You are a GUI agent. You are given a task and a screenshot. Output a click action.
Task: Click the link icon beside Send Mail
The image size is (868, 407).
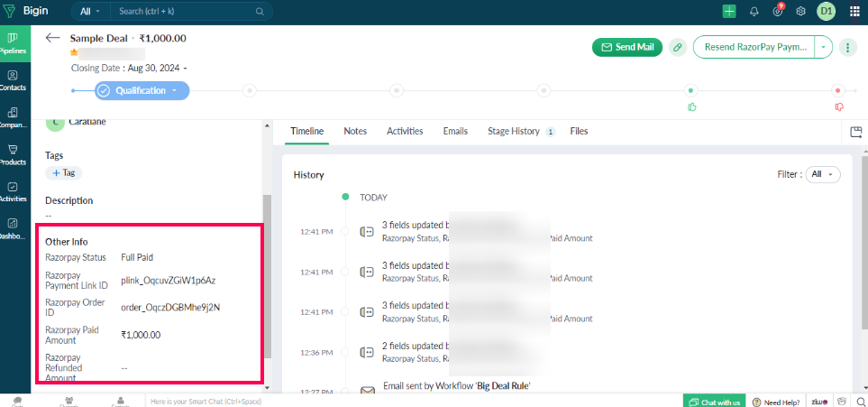point(677,47)
